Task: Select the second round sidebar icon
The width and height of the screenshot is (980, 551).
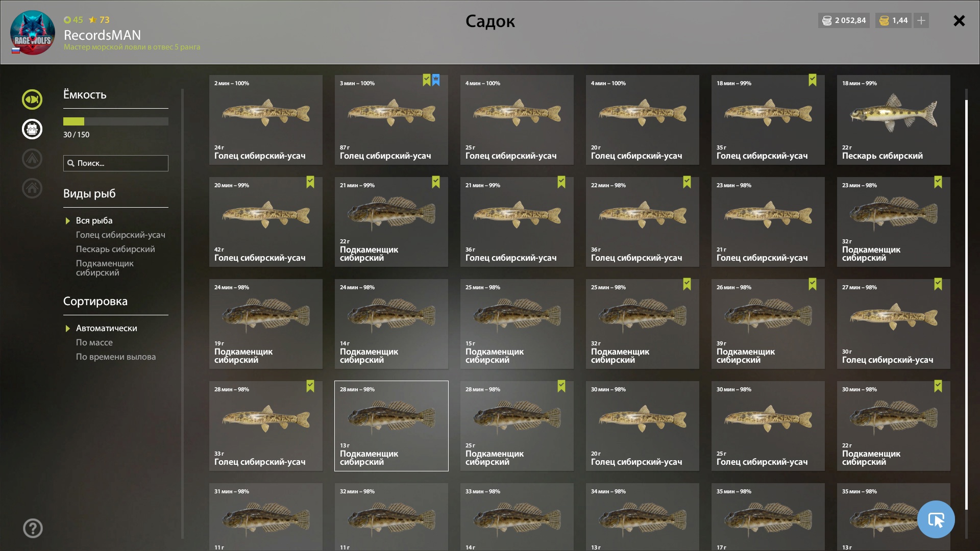Action: click(x=32, y=129)
